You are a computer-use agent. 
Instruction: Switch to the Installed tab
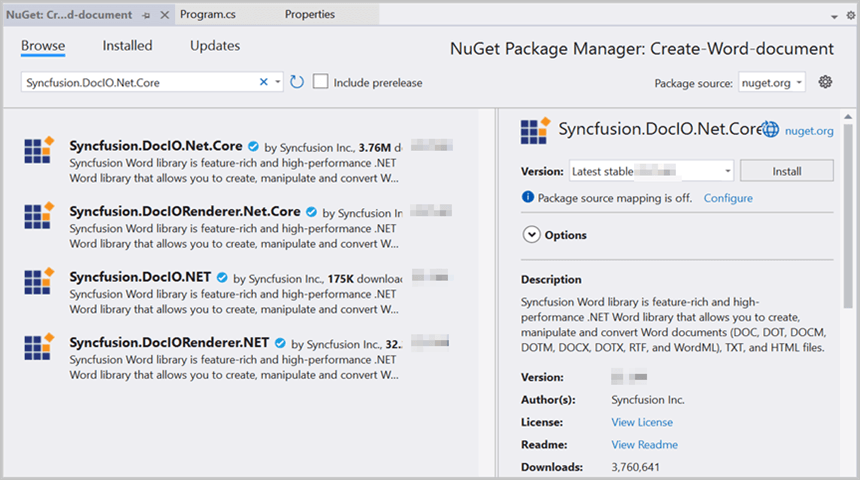(x=127, y=46)
